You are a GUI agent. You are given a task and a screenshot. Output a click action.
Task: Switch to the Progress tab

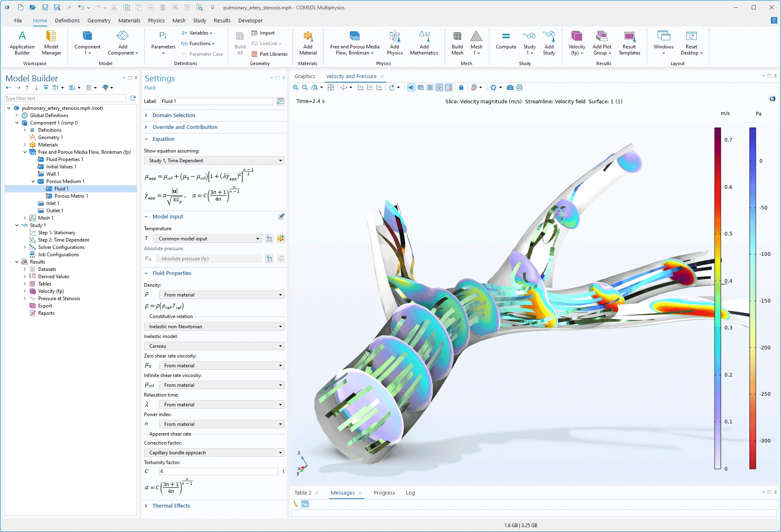[x=384, y=493]
